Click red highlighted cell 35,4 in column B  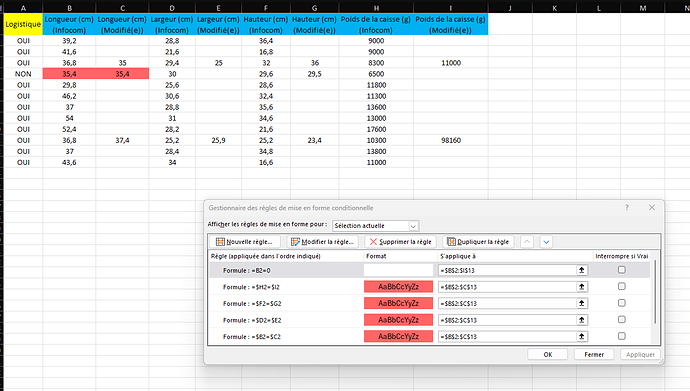(x=69, y=74)
